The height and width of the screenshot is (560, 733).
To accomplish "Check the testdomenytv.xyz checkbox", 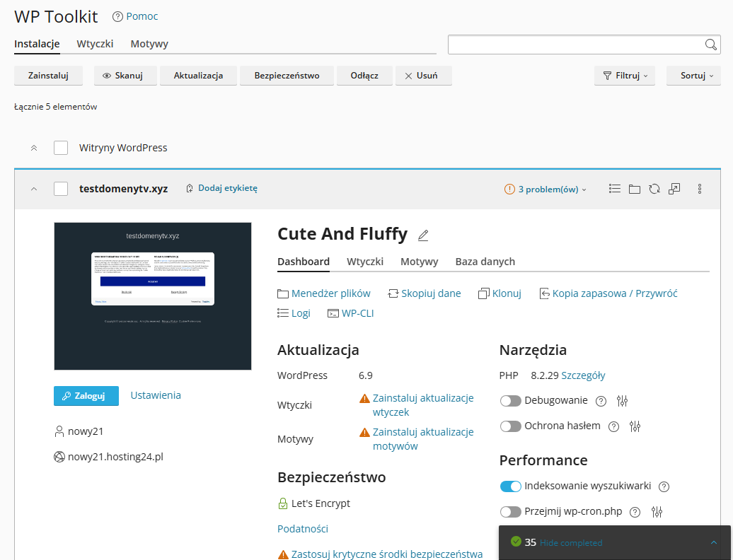I will [x=61, y=189].
